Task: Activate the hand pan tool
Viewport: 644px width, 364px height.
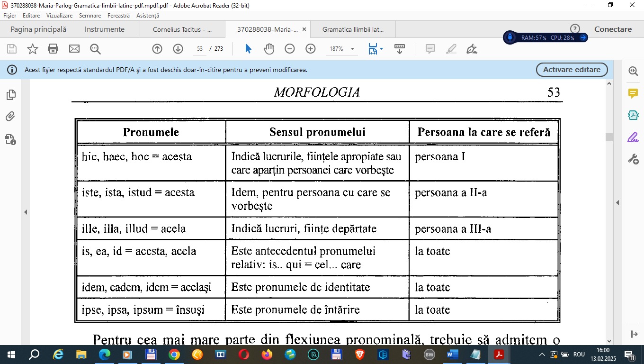Action: click(269, 49)
